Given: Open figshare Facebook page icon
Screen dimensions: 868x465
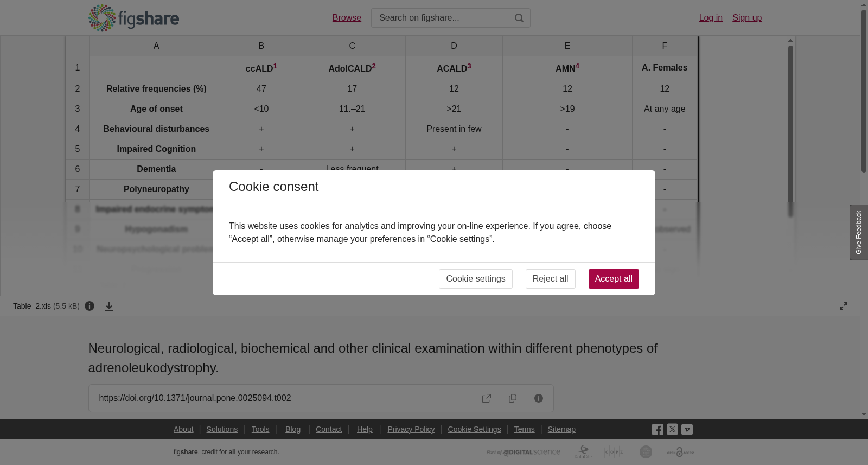Looking at the screenshot, I should pos(658,429).
